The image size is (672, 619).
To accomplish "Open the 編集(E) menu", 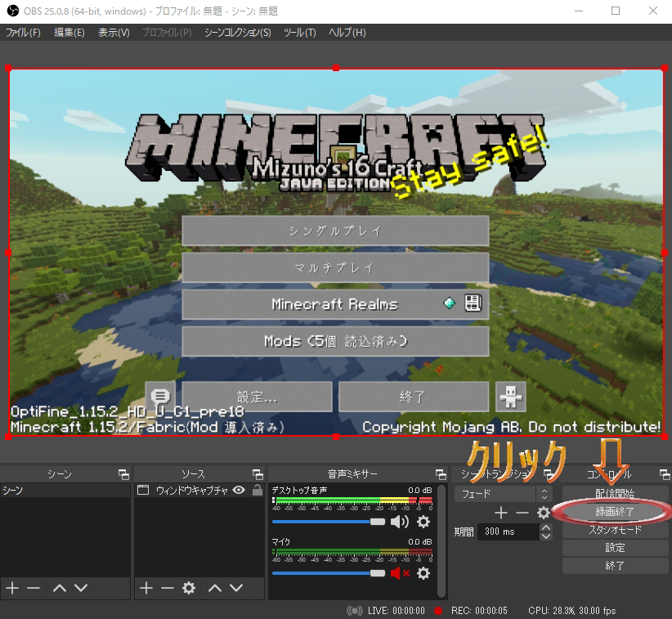I will (x=69, y=33).
